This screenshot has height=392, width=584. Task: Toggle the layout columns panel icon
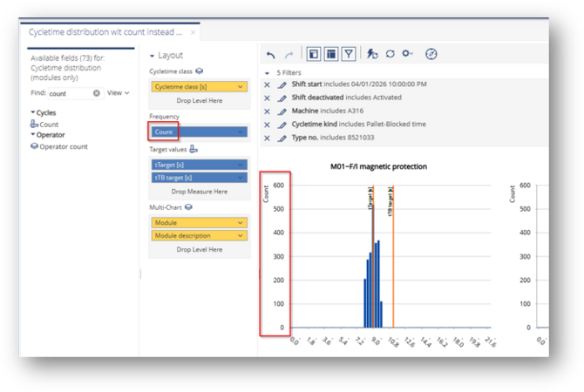[x=331, y=54]
